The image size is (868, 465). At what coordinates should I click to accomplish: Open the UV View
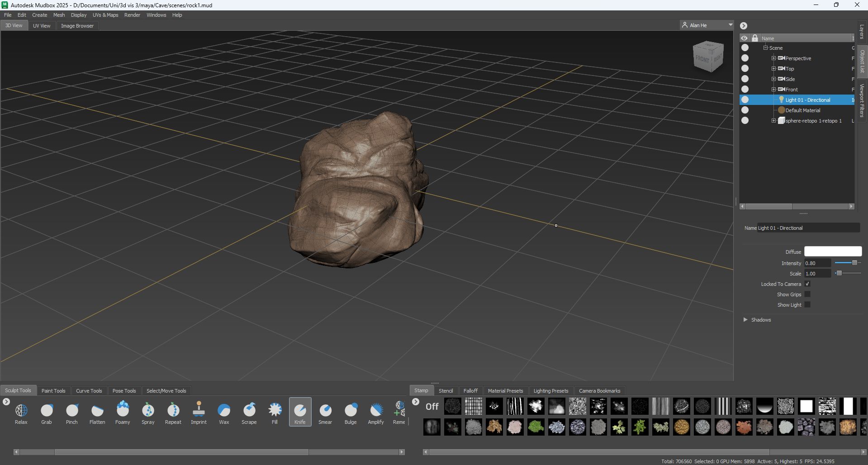tap(42, 25)
